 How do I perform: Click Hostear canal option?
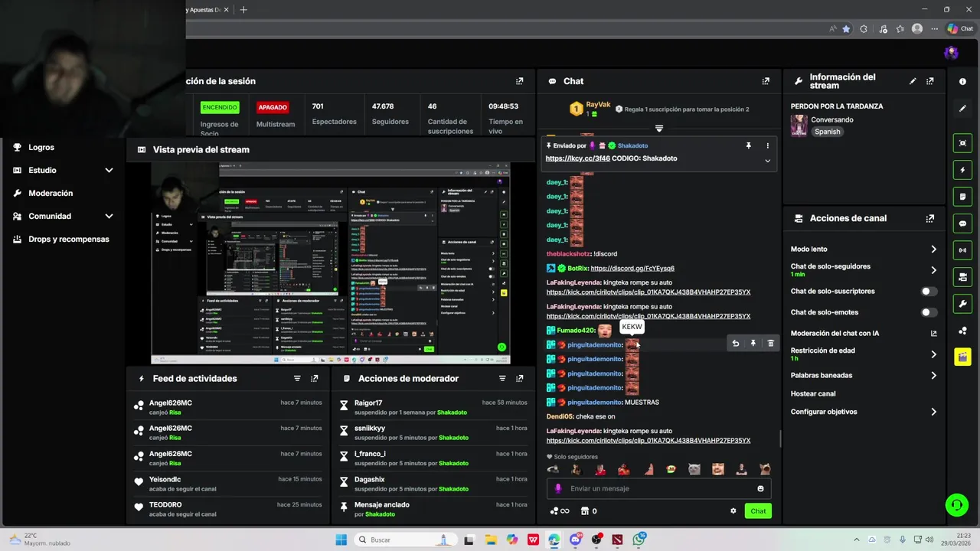[x=813, y=393]
